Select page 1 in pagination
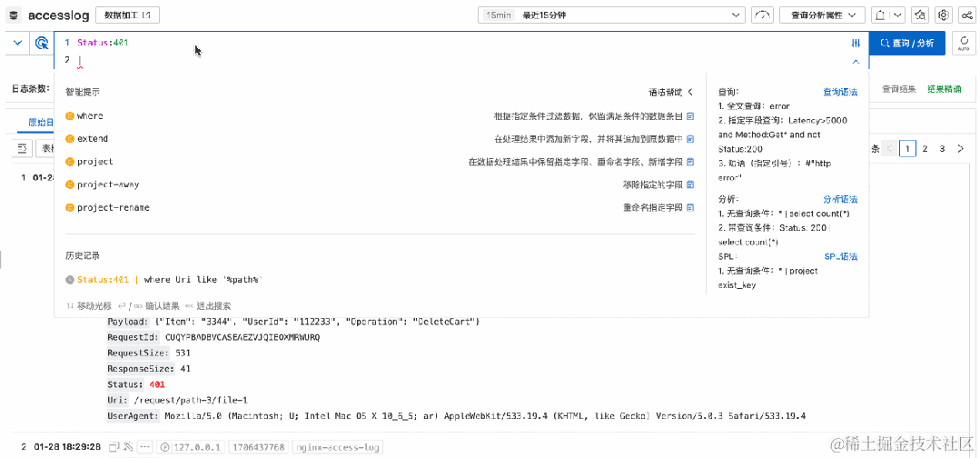Screen dimensions: 980x458 pyautogui.click(x=907, y=148)
